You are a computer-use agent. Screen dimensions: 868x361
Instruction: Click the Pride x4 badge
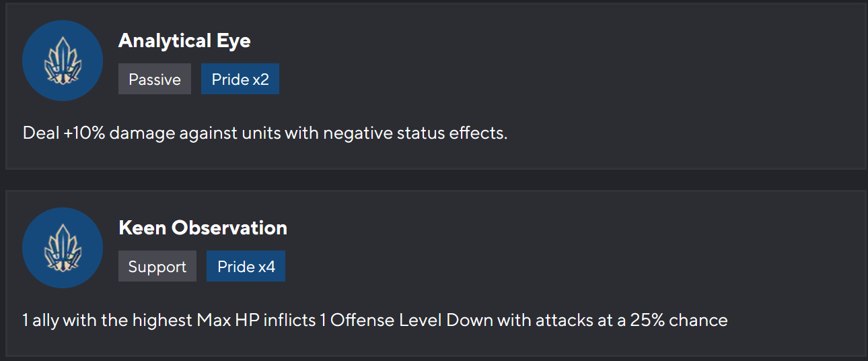(x=246, y=267)
